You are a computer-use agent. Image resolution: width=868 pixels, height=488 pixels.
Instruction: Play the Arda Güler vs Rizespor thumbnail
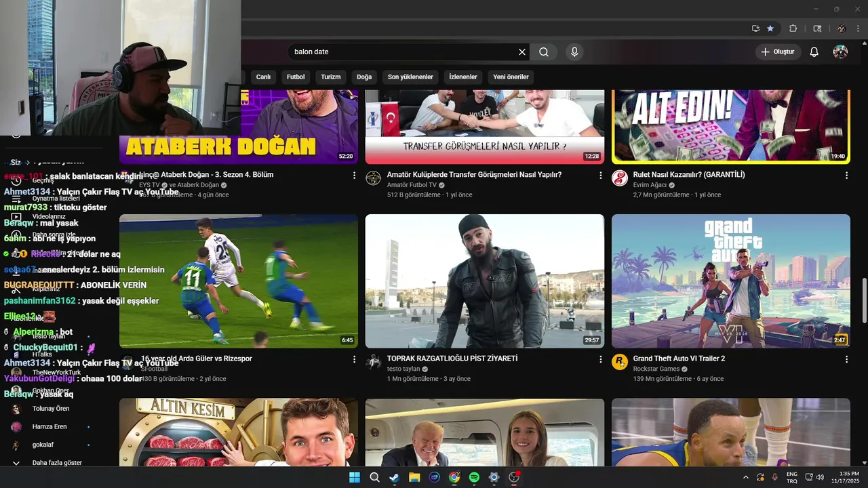(x=239, y=281)
